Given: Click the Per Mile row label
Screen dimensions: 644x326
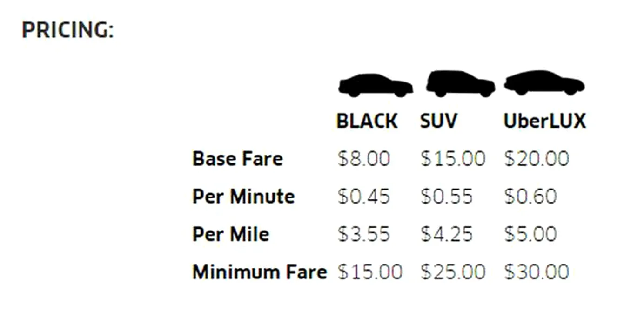Looking at the screenshot, I should point(231,234).
